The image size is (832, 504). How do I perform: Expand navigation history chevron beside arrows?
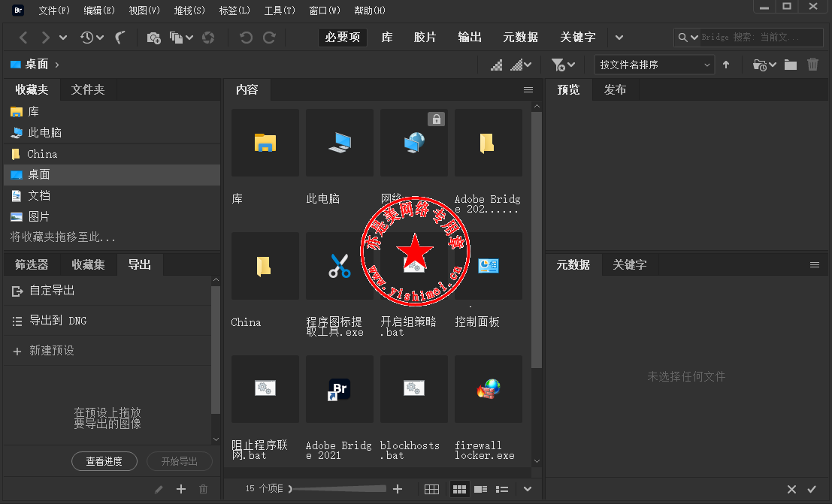click(63, 37)
